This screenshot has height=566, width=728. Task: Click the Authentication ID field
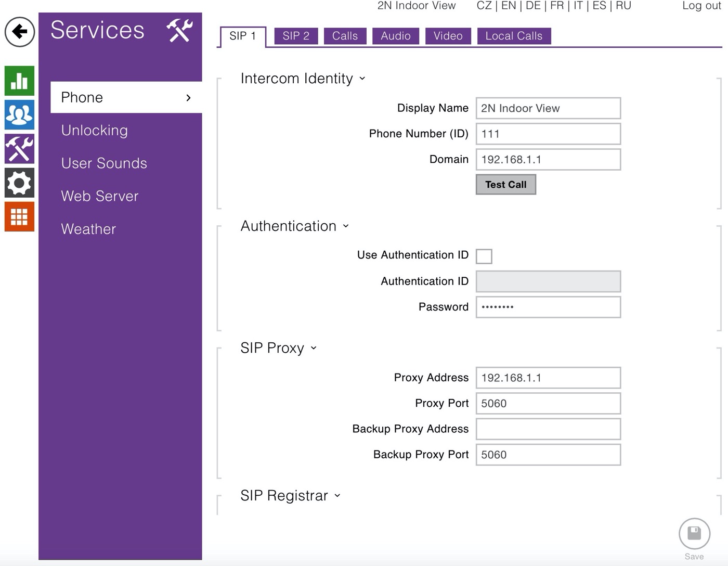tap(548, 281)
